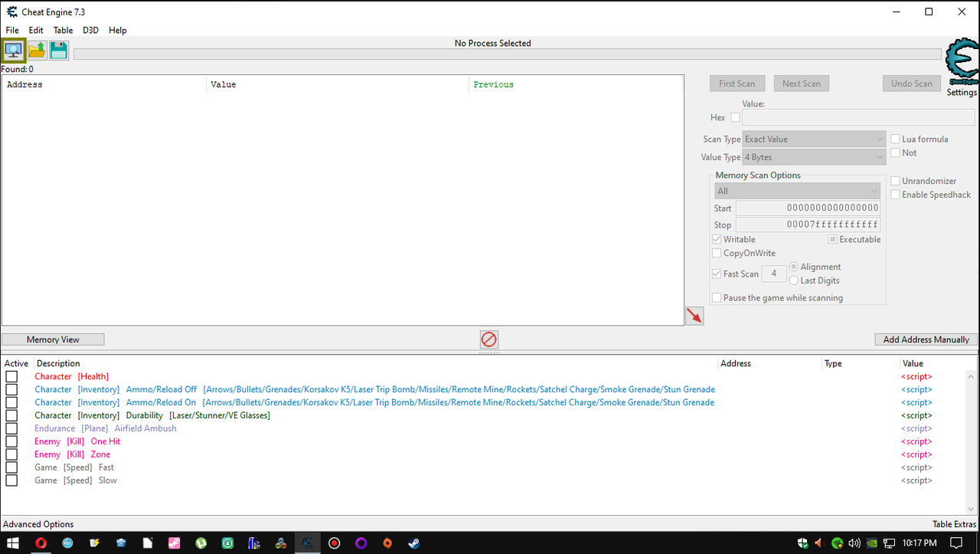Select the Last Digits radio button
The width and height of the screenshot is (980, 554).
pos(794,280)
